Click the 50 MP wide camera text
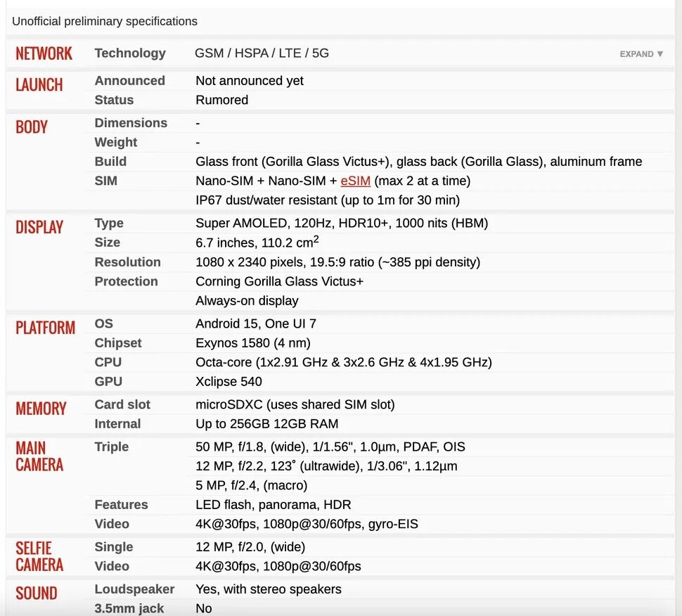 tap(330, 447)
